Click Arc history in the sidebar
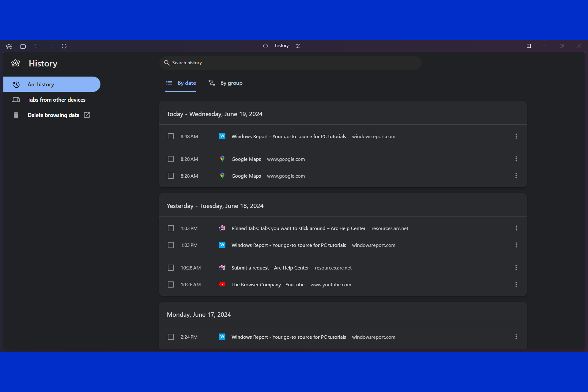 [52, 85]
